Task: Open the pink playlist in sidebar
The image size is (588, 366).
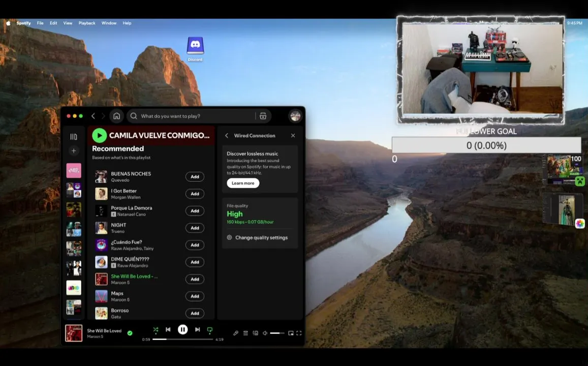Action: (74, 171)
